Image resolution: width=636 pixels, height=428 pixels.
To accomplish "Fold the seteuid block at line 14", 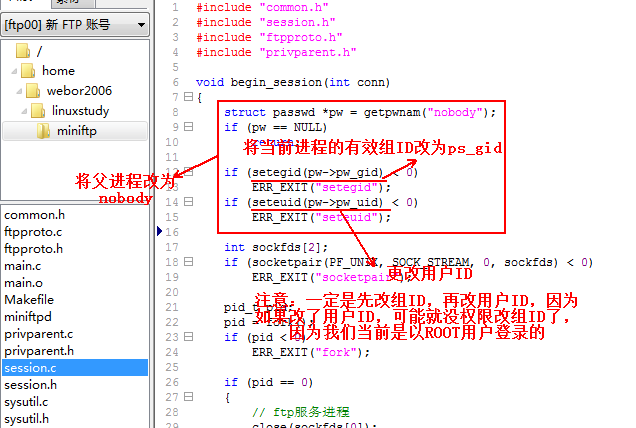I will coord(189,202).
